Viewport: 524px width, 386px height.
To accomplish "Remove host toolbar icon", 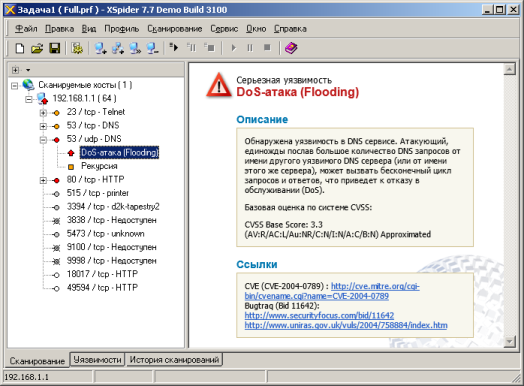I will click(x=152, y=48).
